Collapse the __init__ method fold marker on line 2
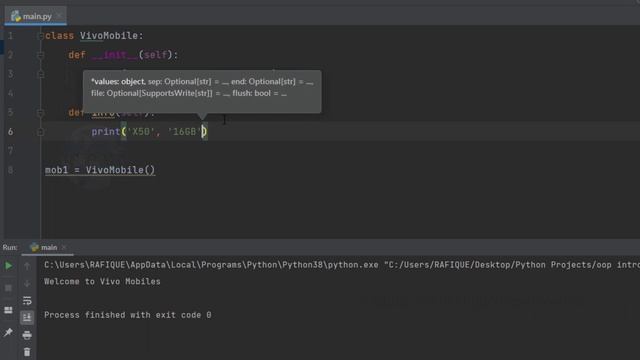 (x=40, y=55)
